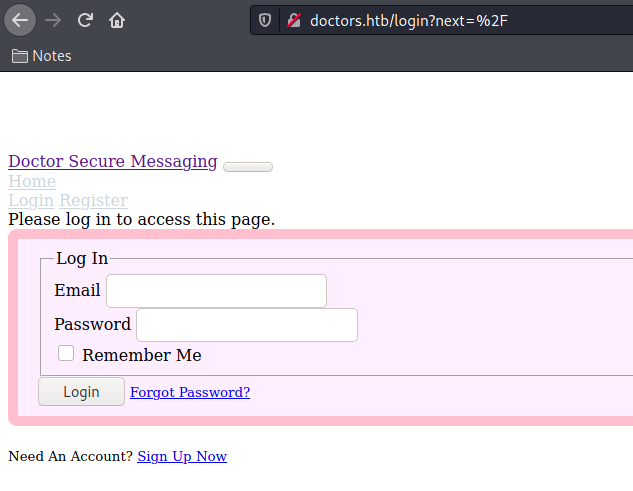Click the Remember Me label text
633x491 pixels.
(x=142, y=355)
